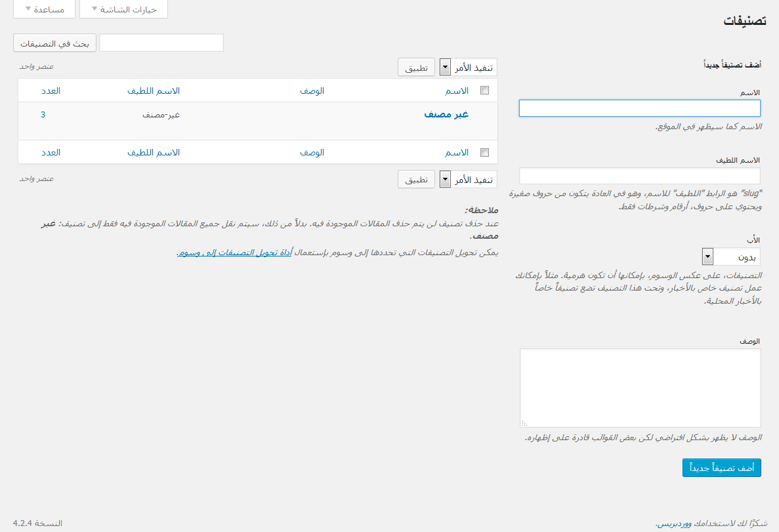The height and width of the screenshot is (532, 779).
Task: Click inside the الوصف description textarea
Action: (x=641, y=388)
